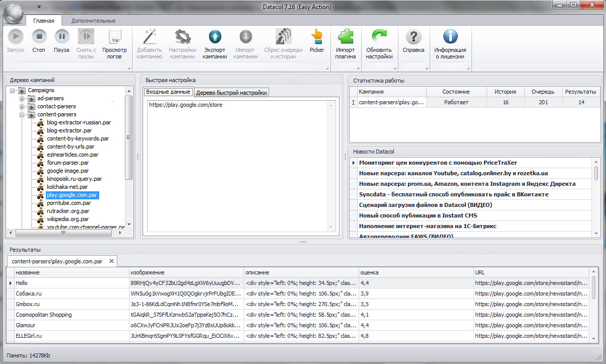Expand the ad-parsers folder node
Image resolution: width=606 pixels, height=364 pixels.
point(22,99)
